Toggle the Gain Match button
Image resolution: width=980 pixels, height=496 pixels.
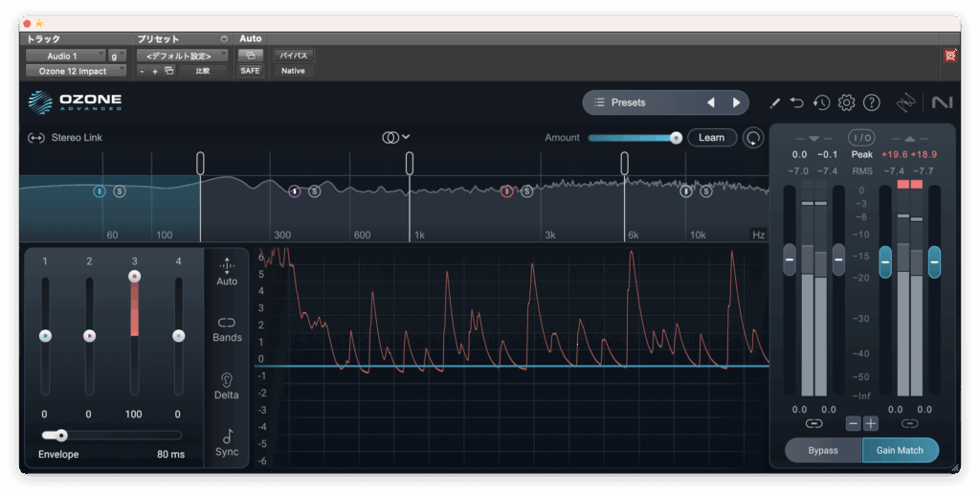tap(900, 450)
